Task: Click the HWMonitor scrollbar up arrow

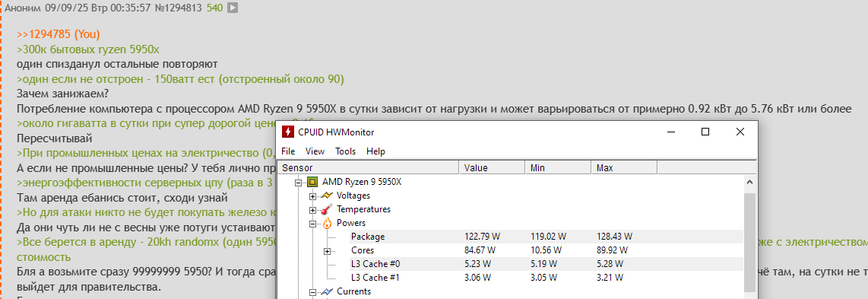Action: (x=749, y=182)
